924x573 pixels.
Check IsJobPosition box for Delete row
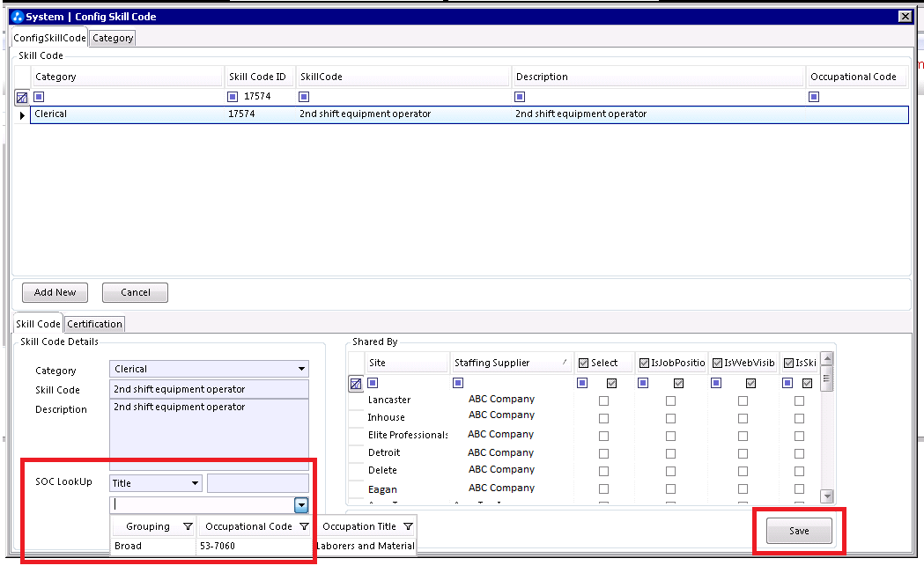(x=670, y=472)
